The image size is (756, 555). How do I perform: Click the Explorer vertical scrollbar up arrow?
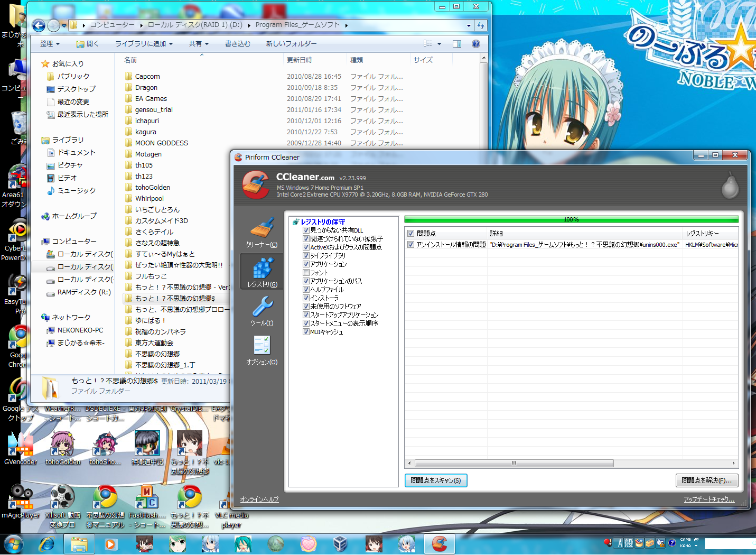pyautogui.click(x=484, y=58)
